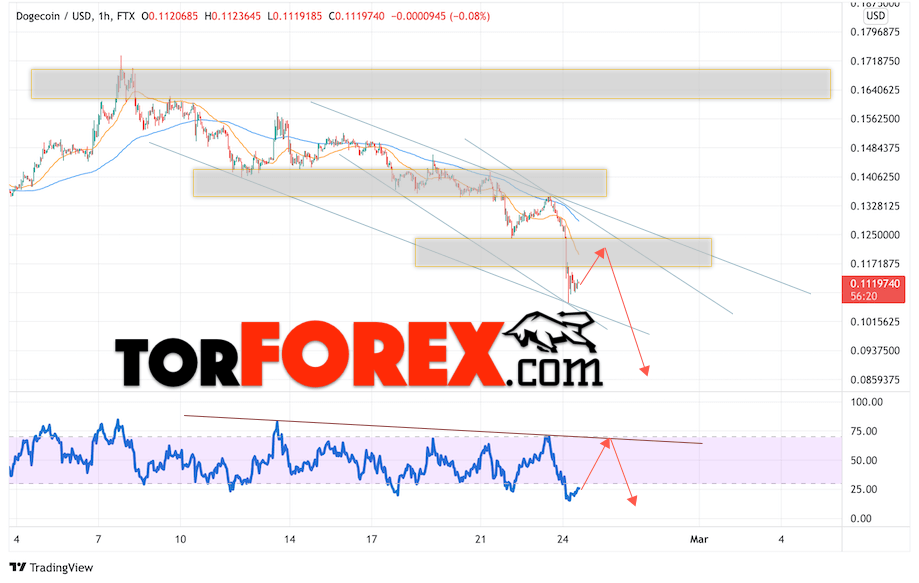
Task: Click the top grey resistance zone rectangle
Action: tap(431, 84)
